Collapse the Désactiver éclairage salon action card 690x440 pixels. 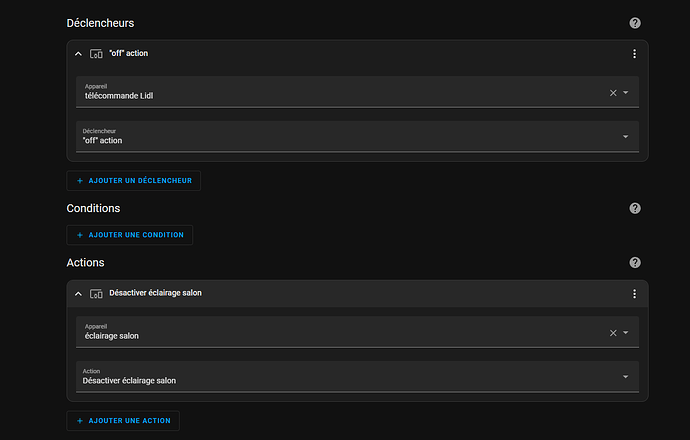pyautogui.click(x=78, y=293)
